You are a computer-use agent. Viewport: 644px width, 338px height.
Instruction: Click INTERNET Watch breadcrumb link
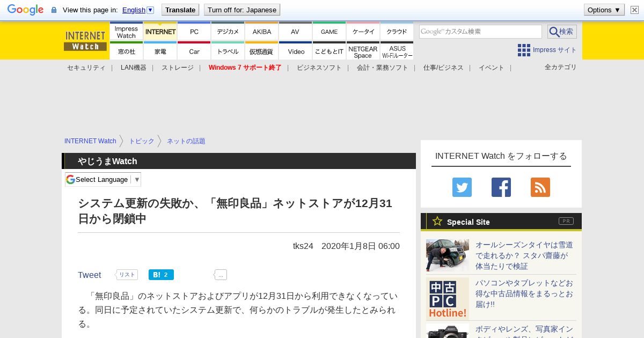click(x=90, y=141)
